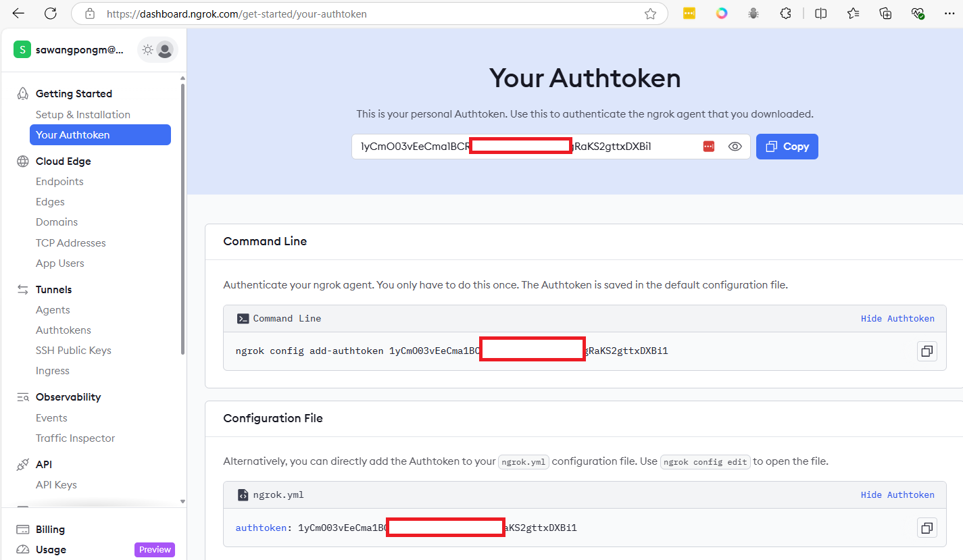The width and height of the screenshot is (963, 560).
Task: Open the user profile avatar menu
Action: pos(165,49)
